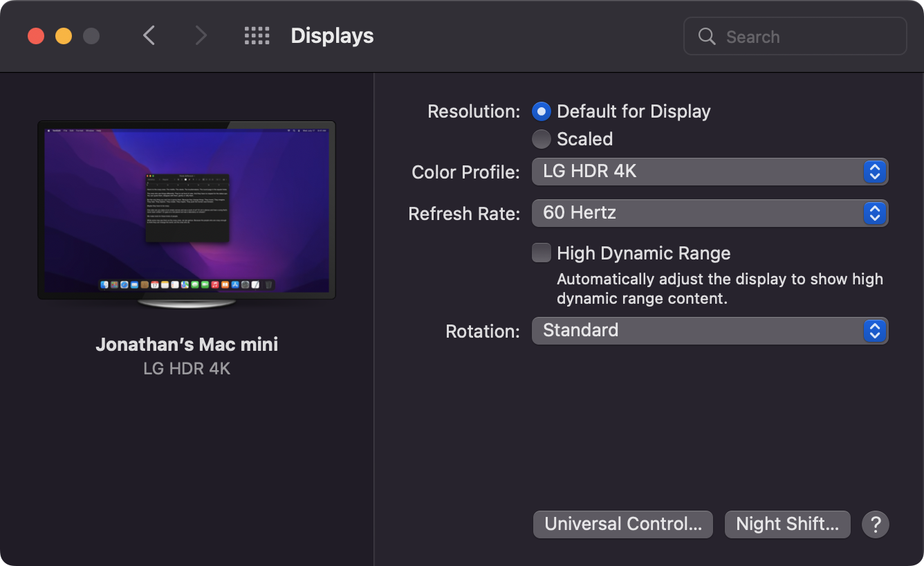This screenshot has height=566, width=924.
Task: Choose the Scaled resolution option
Action: pyautogui.click(x=542, y=139)
